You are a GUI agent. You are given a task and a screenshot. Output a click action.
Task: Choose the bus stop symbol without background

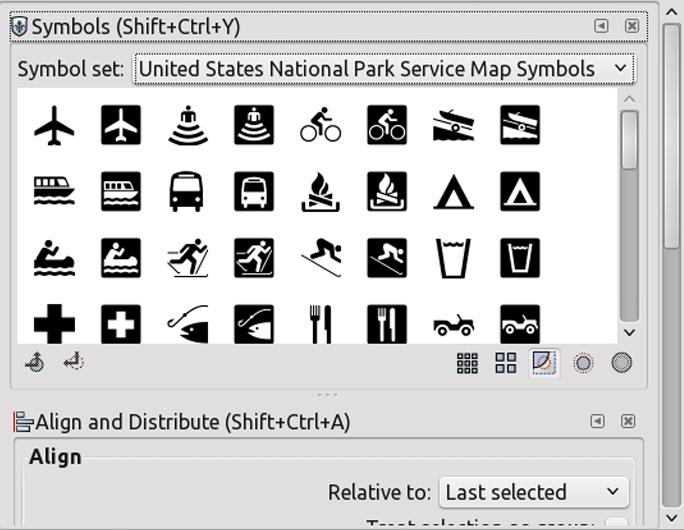click(x=187, y=192)
